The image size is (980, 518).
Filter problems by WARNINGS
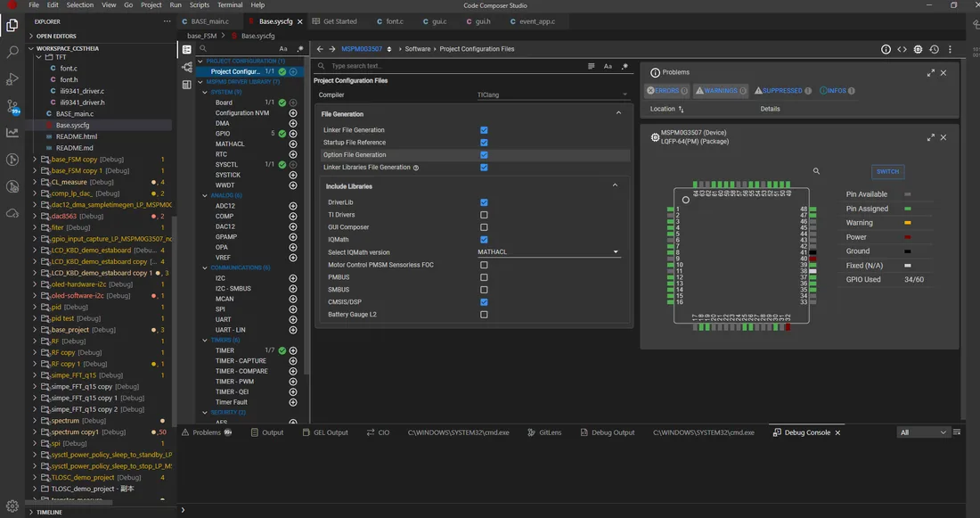tap(720, 91)
